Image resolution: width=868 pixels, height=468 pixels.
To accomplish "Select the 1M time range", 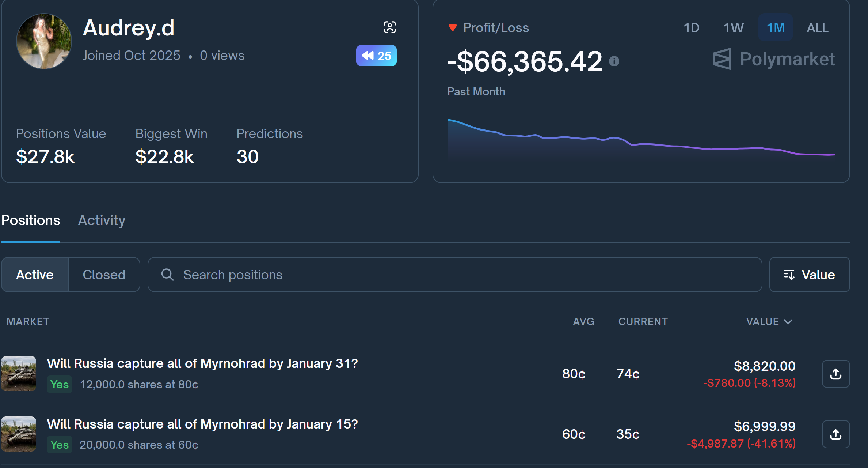I will pyautogui.click(x=775, y=28).
